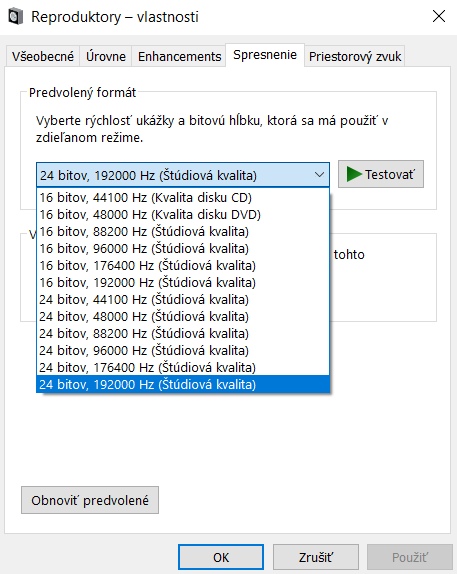Image resolution: width=457 pixels, height=574 pixels.
Task: Pick 16 bitov, 192000 Hz option
Action: (x=183, y=283)
